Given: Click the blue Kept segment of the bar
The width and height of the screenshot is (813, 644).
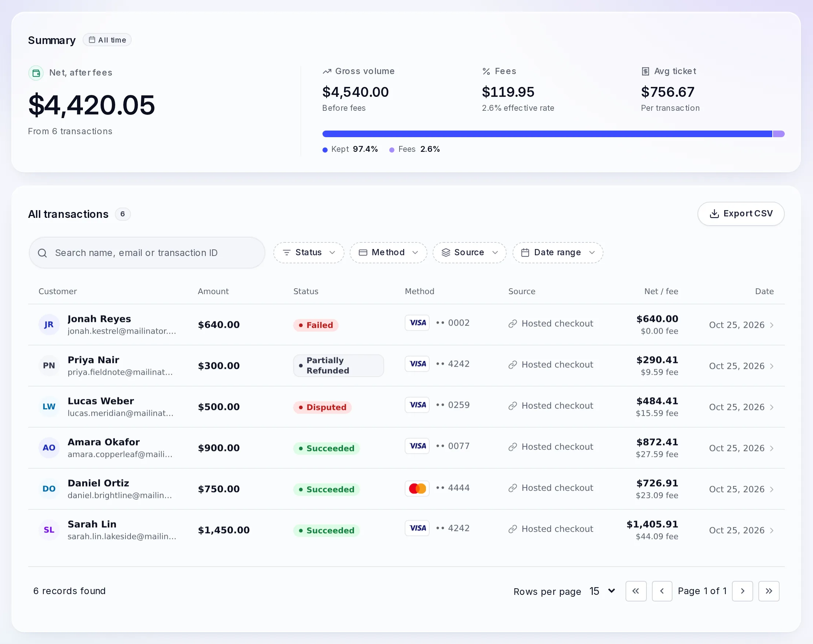Looking at the screenshot, I should pos(547,134).
